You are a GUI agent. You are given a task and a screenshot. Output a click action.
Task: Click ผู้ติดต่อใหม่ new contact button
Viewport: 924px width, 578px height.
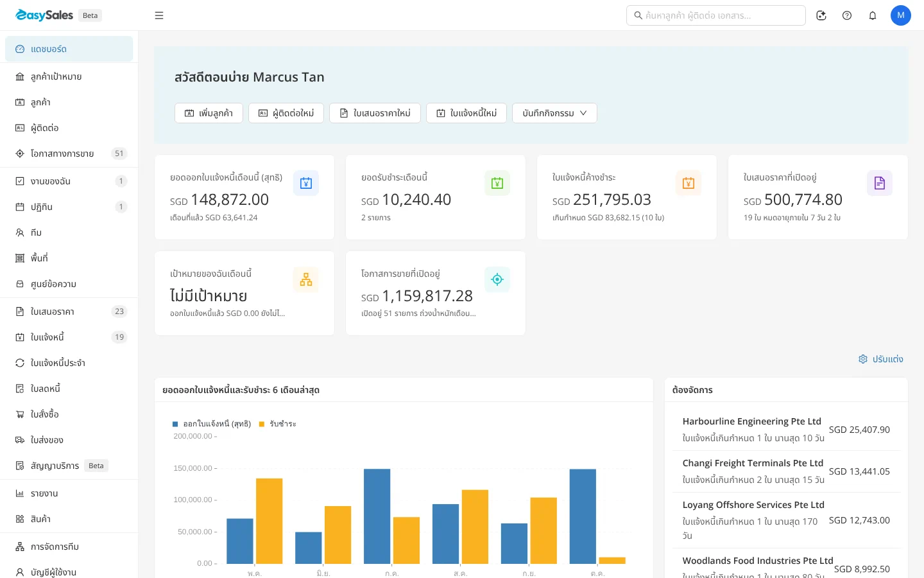(286, 113)
